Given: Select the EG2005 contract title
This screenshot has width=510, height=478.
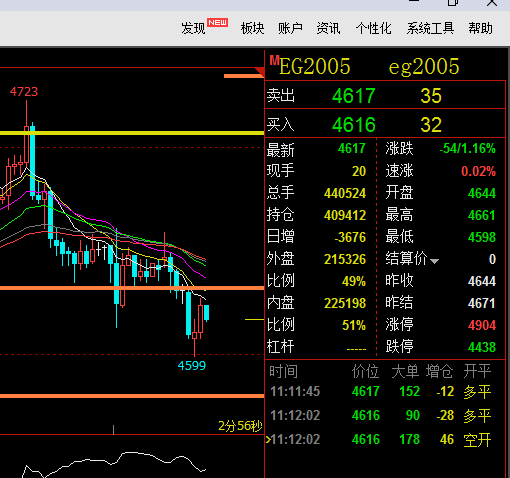Looking at the screenshot, I should pos(314,66).
